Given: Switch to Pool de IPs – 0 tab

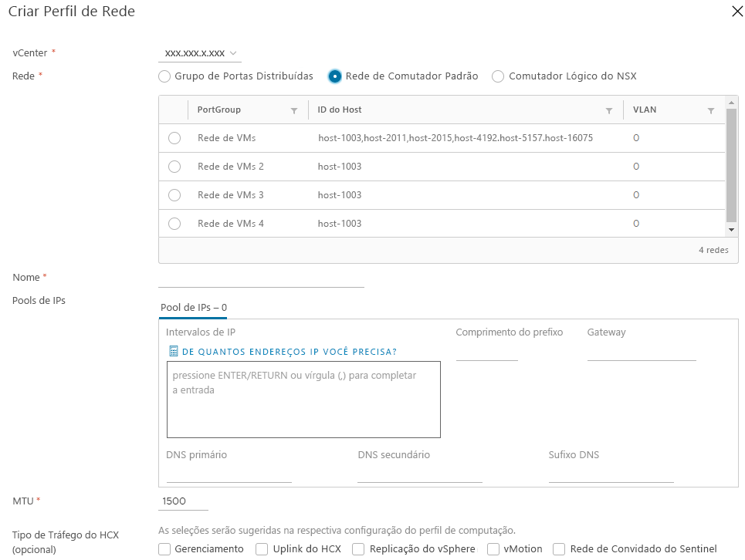Looking at the screenshot, I should [x=193, y=308].
